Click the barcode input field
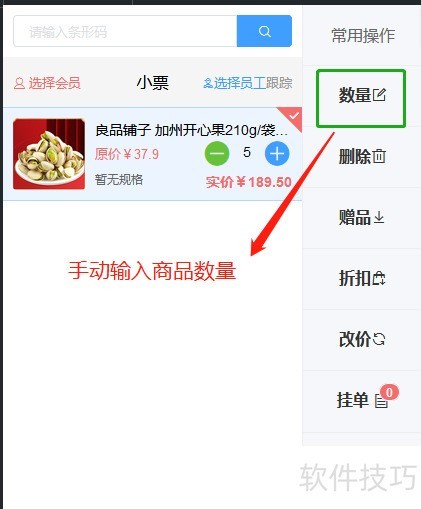Viewport: 421px width, 509px height. click(125, 31)
